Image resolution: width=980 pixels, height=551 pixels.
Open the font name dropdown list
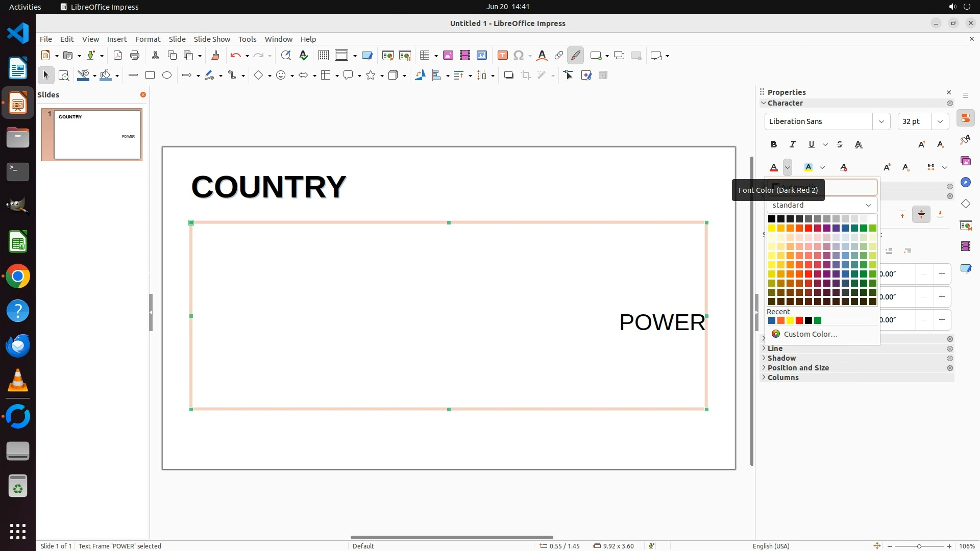point(881,121)
